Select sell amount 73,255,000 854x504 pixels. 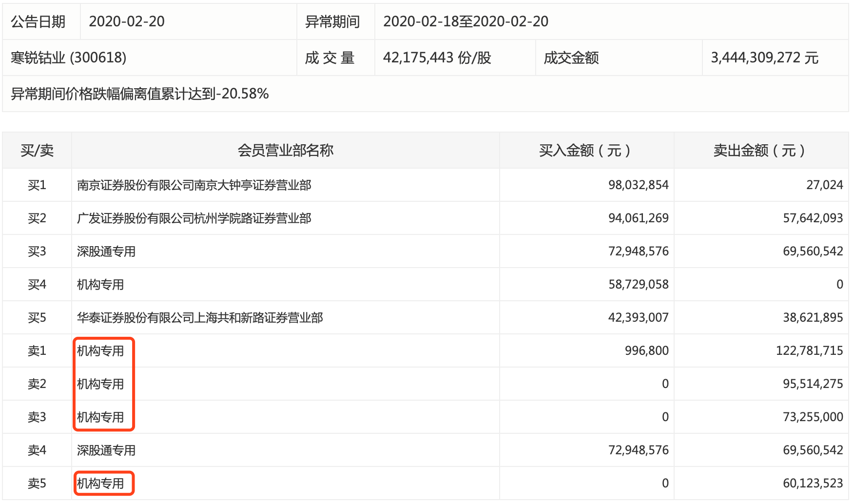tap(813, 417)
